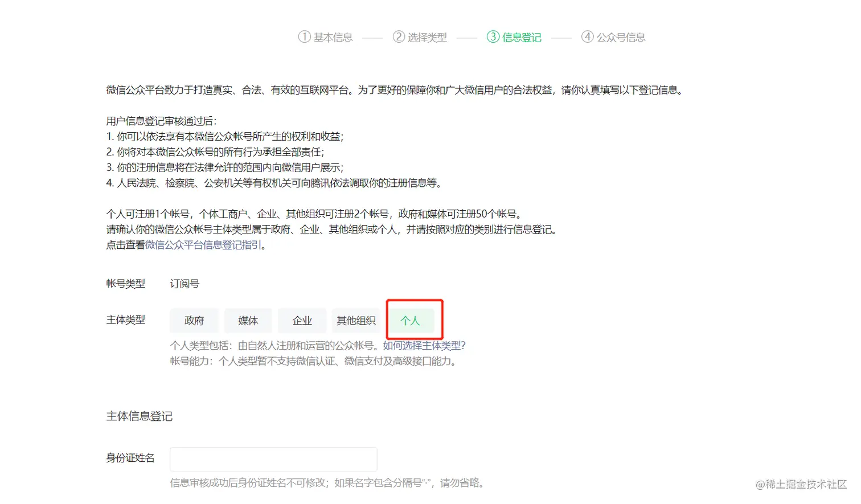This screenshot has width=861, height=504.
Task: Open the 微信公众平台信息登记指引 link
Action: [200, 245]
